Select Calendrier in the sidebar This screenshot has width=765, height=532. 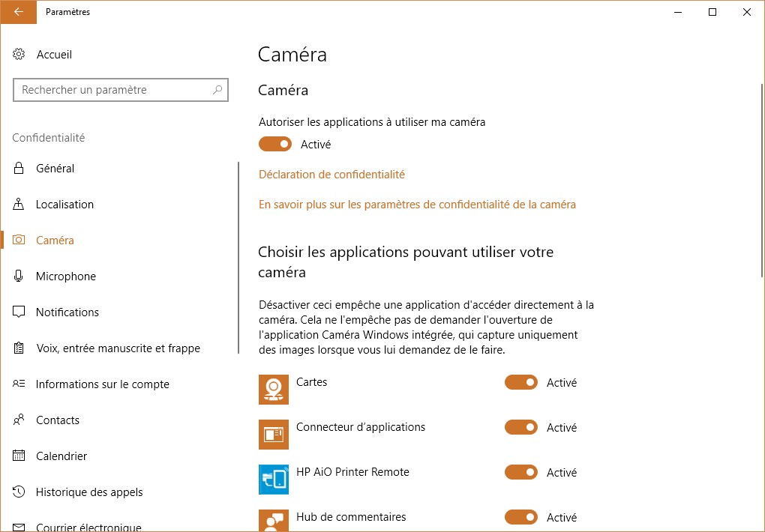pyautogui.click(x=61, y=456)
